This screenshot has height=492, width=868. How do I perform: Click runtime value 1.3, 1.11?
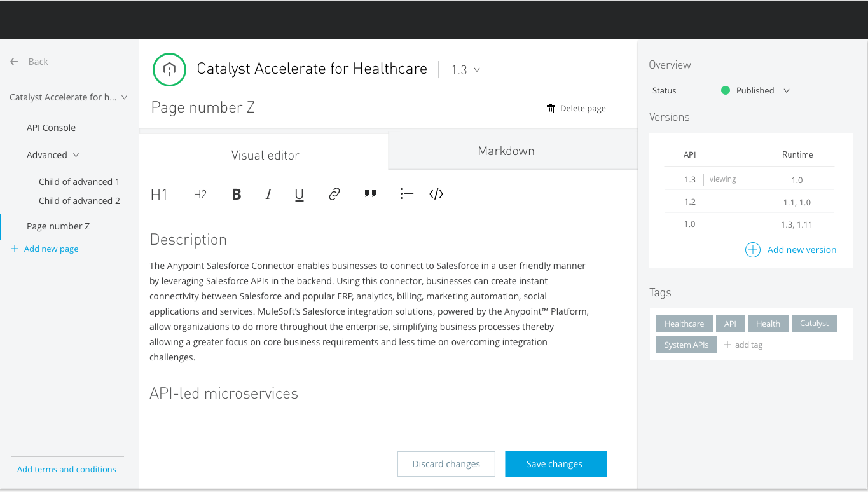pos(797,224)
